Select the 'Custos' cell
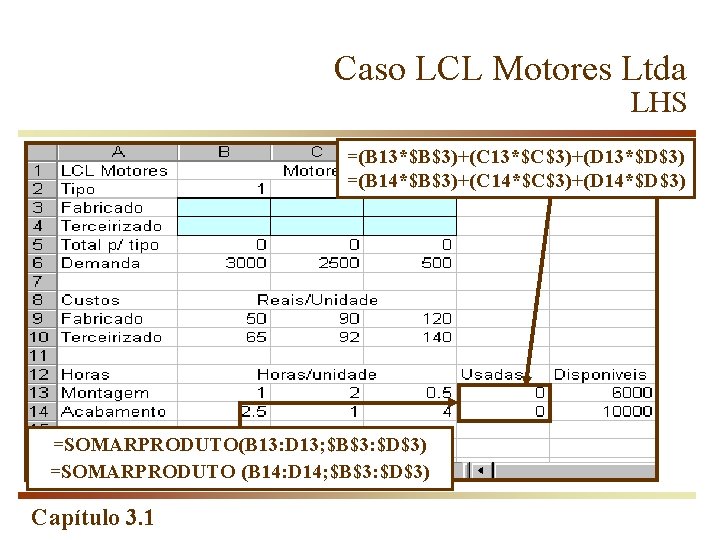720x540 pixels. (118, 300)
